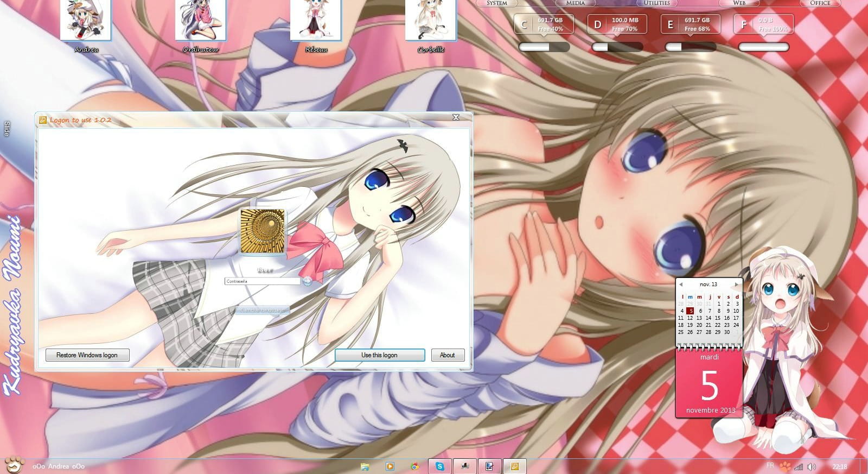The width and height of the screenshot is (868, 474).
Task: Select day 30 in calendar gadget
Action: (x=727, y=332)
